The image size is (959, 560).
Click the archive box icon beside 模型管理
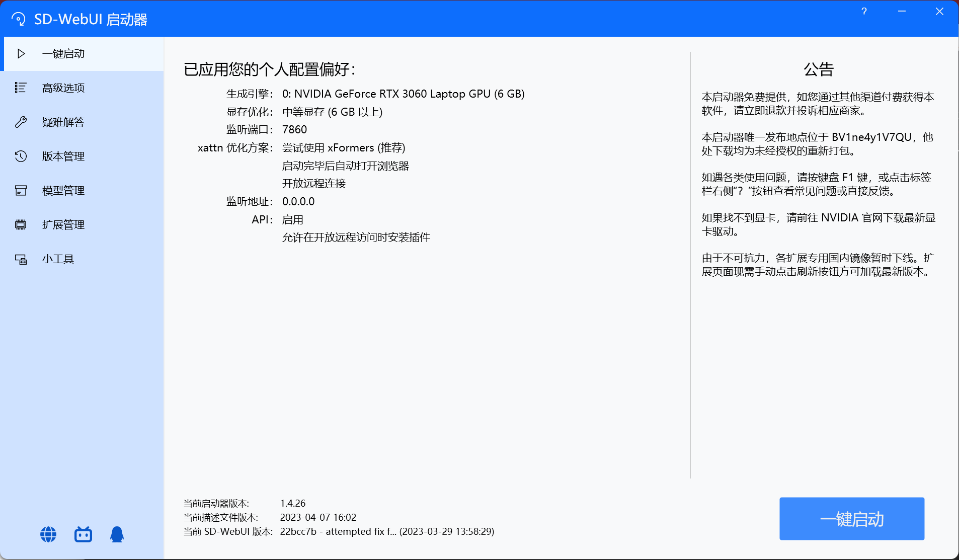(x=21, y=190)
